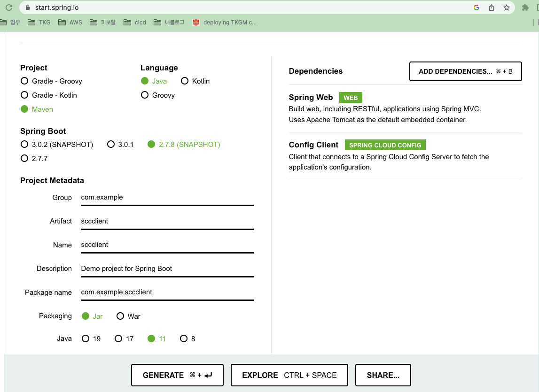This screenshot has height=392, width=539.
Task: Edit the Description field
Action: pos(167,269)
